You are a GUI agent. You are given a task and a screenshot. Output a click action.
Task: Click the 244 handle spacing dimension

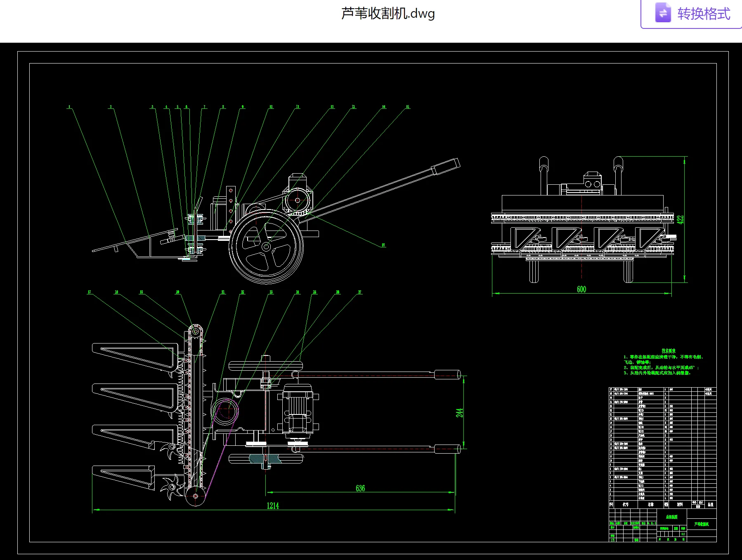pyautogui.click(x=459, y=413)
